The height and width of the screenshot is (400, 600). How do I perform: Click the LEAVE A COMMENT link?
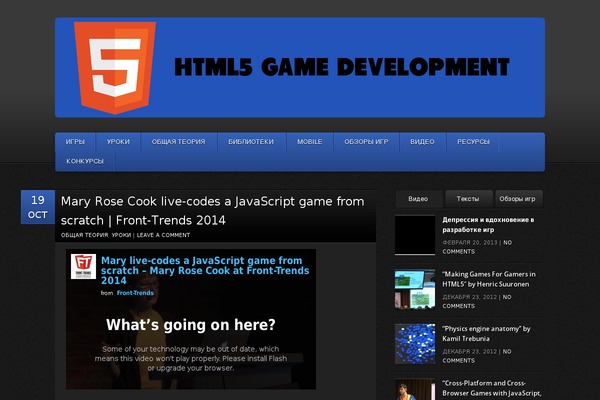click(x=163, y=235)
